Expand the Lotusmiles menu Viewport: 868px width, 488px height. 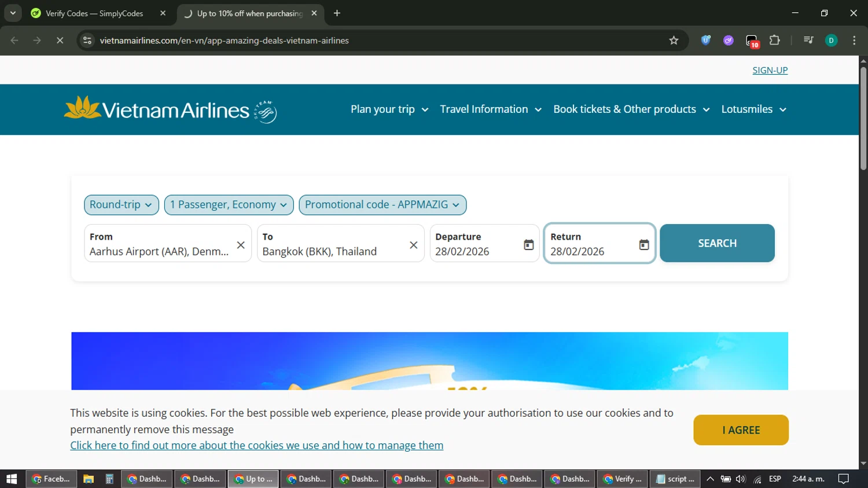tap(753, 109)
